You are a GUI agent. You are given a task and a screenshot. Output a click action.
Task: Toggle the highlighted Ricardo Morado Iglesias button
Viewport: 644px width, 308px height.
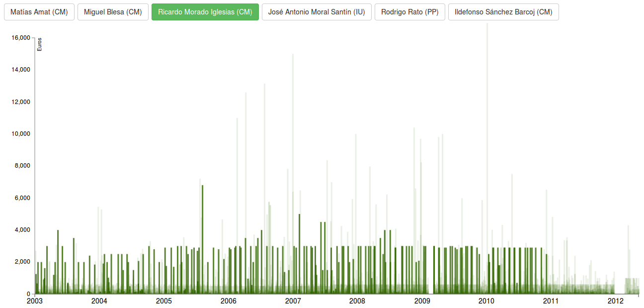tap(205, 12)
